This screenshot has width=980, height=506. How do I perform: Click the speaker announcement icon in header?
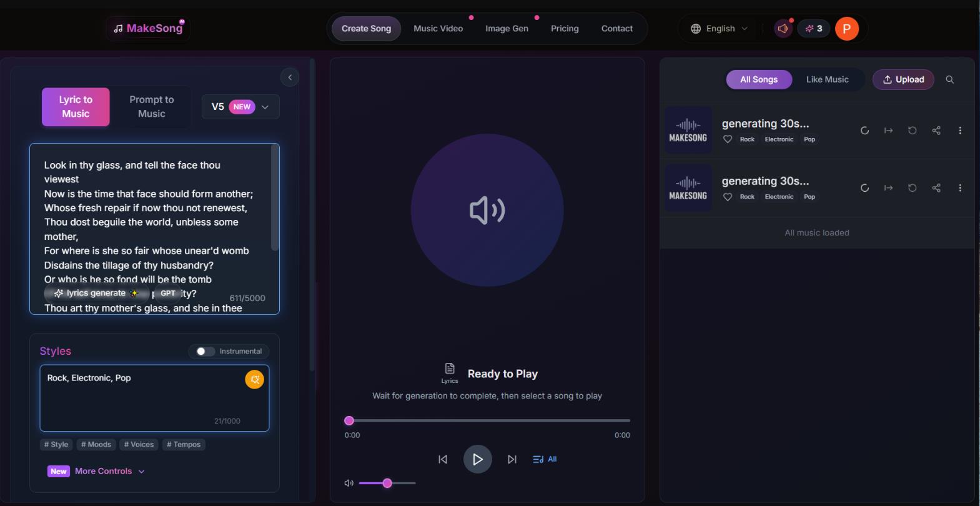[783, 29]
